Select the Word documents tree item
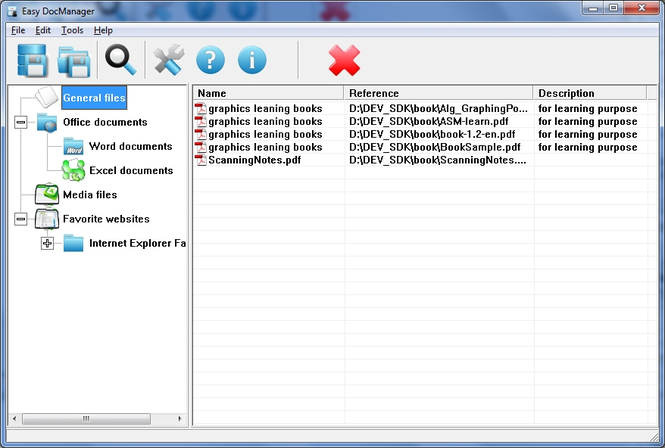 (x=131, y=146)
